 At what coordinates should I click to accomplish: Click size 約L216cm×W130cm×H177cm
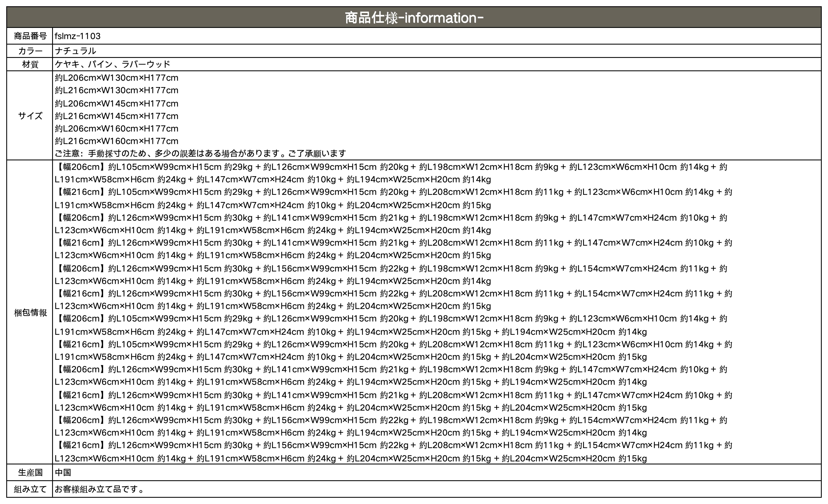[117, 90]
